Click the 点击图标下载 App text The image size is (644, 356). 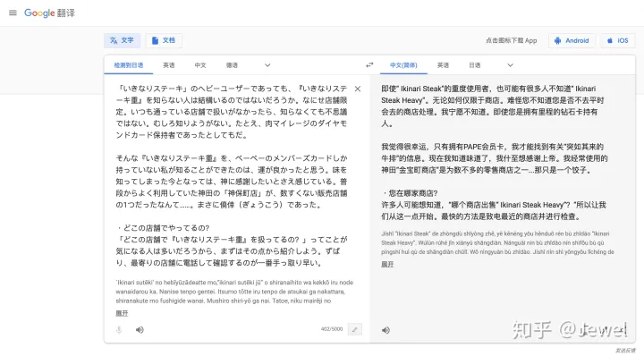(x=512, y=40)
